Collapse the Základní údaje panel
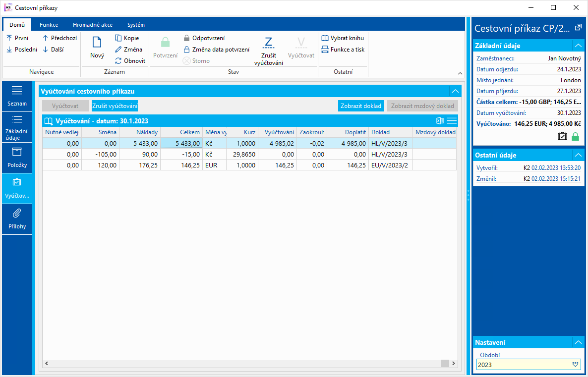588x377 pixels. 578,46
